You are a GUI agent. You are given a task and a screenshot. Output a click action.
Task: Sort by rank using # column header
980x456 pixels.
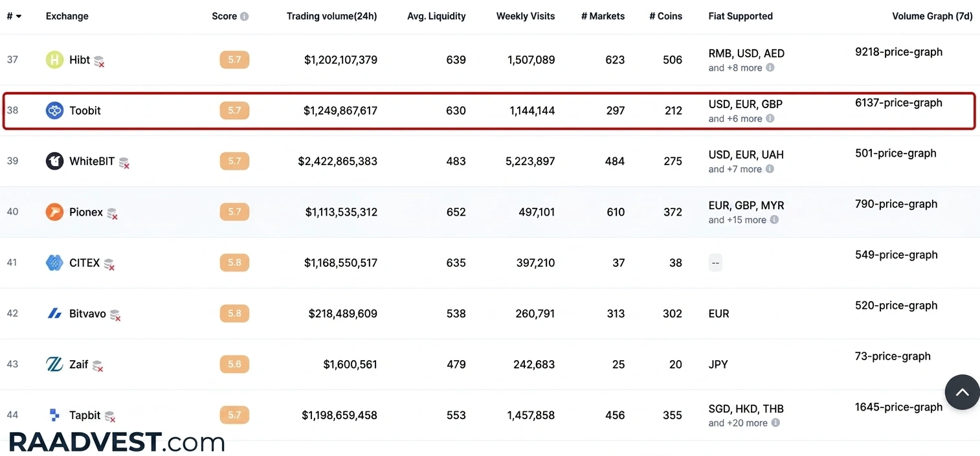point(14,16)
